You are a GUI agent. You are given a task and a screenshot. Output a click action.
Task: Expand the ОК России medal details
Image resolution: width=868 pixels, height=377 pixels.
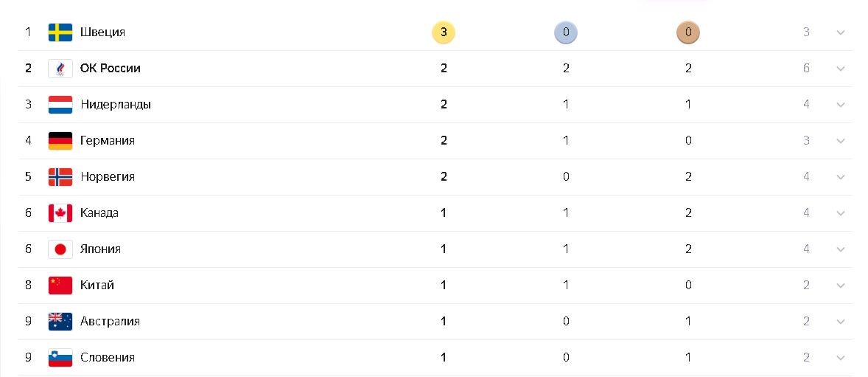(x=840, y=69)
